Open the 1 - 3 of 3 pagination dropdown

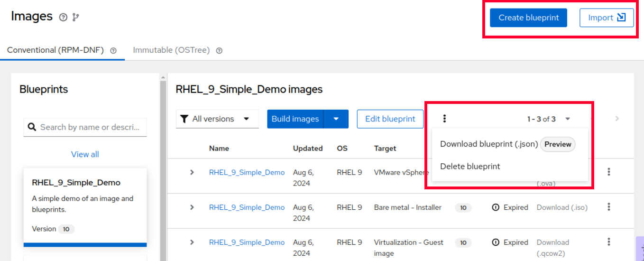568,119
